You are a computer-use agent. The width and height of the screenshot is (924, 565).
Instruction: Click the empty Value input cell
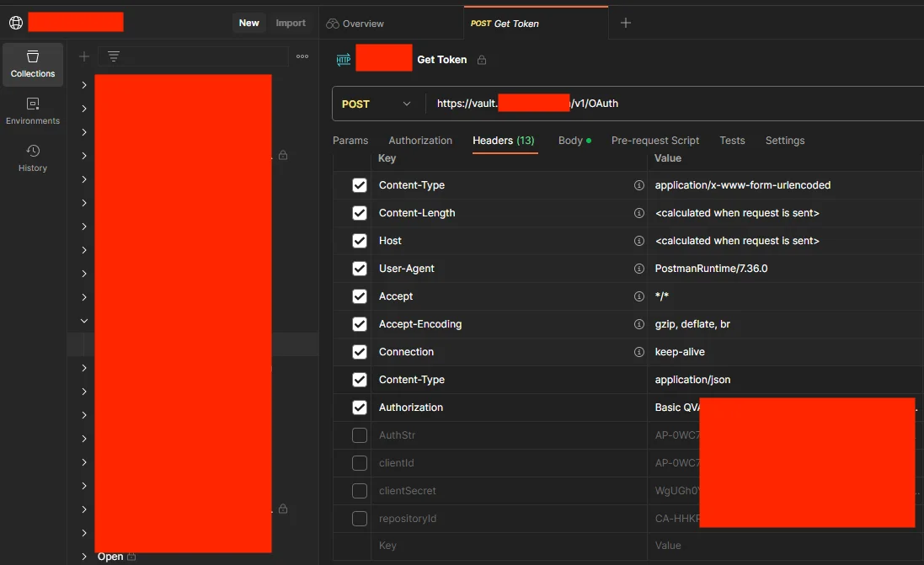[786, 546]
